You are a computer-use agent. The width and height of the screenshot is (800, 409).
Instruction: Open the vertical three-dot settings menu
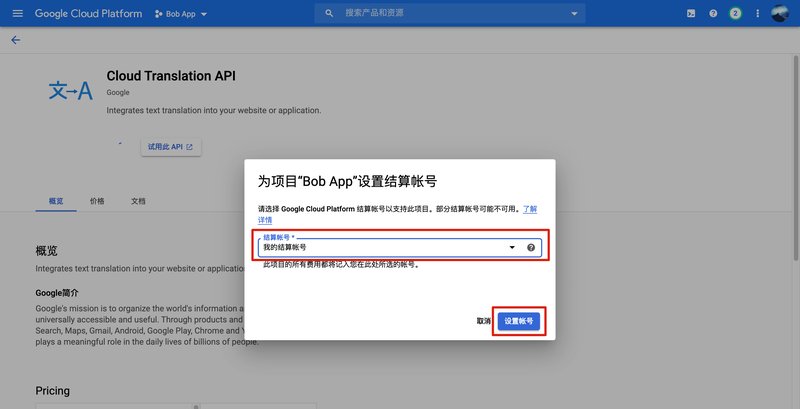click(758, 14)
